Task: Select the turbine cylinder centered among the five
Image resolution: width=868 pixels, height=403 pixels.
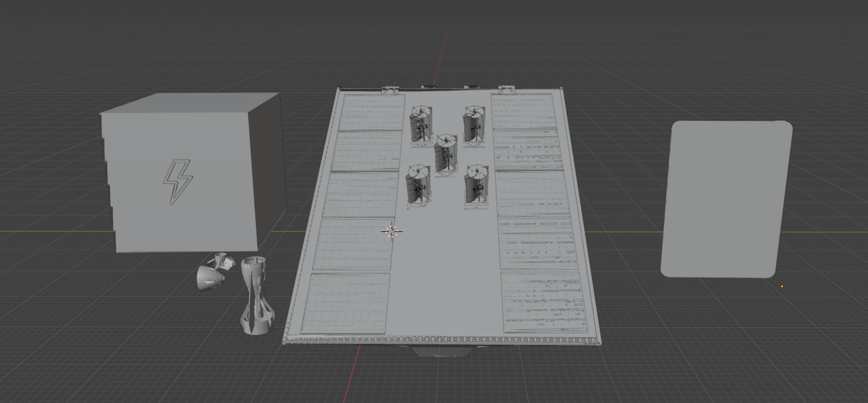Action: click(446, 154)
